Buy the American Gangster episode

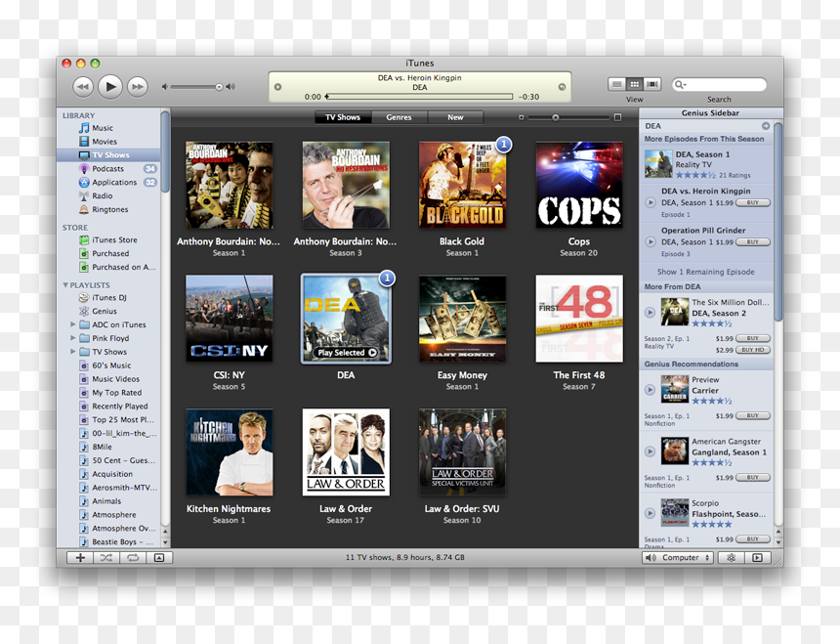click(x=753, y=477)
